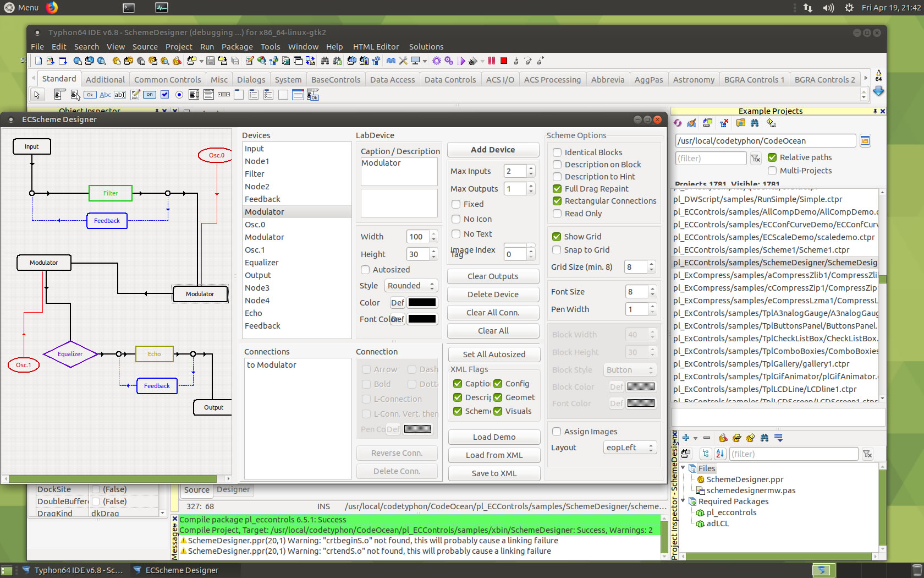Click browse folder button next to CodeOcean path

tap(865, 141)
